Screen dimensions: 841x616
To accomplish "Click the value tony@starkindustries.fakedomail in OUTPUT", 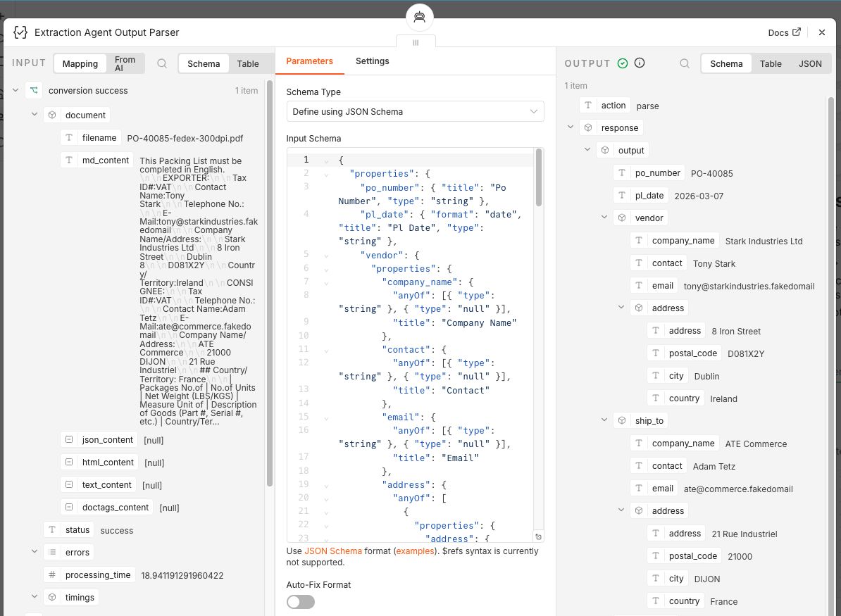I will pos(749,287).
